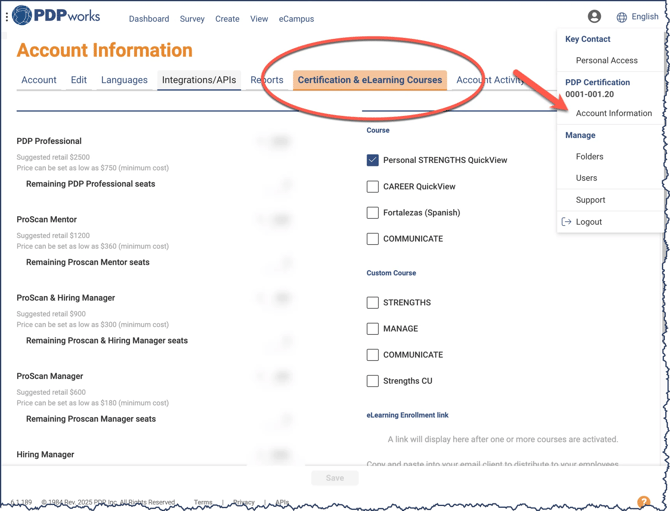Enable the Strengths CU custom course
Image resolution: width=670 pixels, height=511 pixels.
[373, 381]
